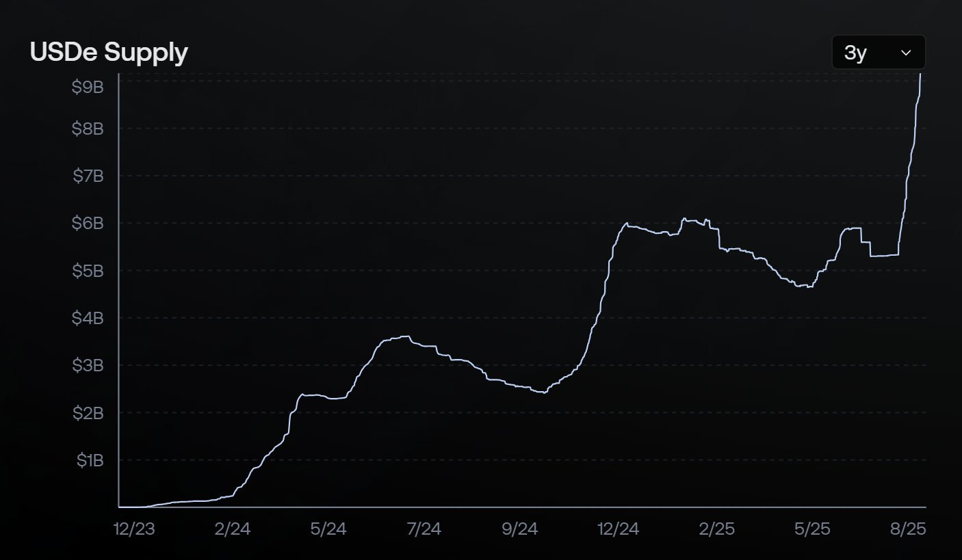
Task: Click the $2B y-axis label
Action: click(x=88, y=413)
